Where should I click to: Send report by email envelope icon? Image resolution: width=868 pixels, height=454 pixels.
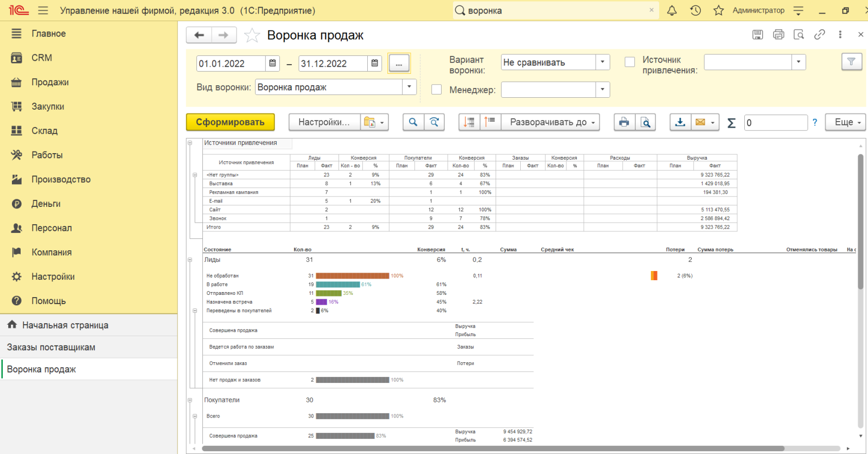point(705,122)
